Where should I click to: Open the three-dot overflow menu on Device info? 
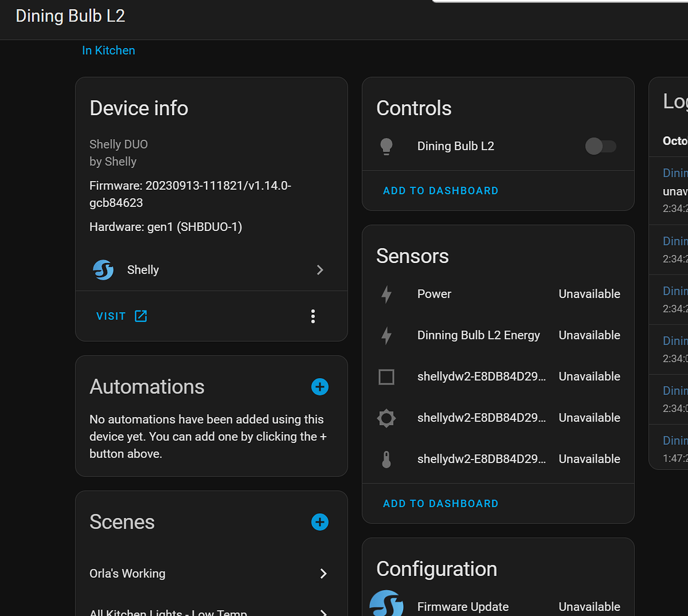pos(313,316)
